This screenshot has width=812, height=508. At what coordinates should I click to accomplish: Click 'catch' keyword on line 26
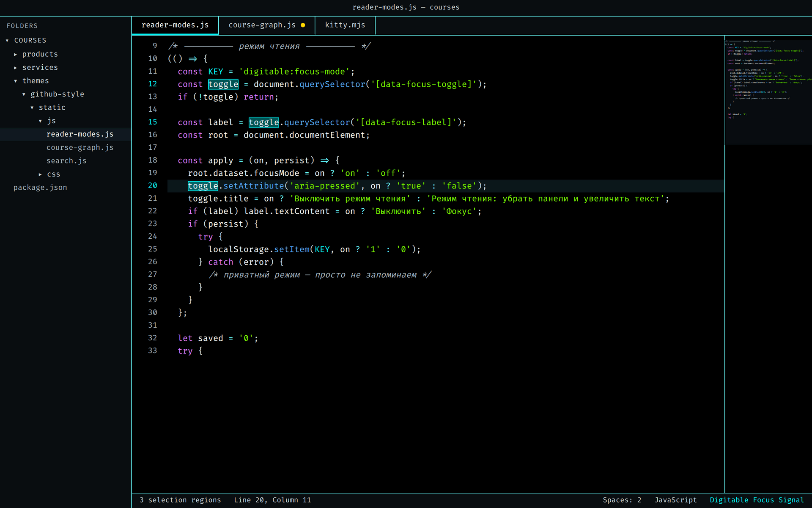[x=221, y=262]
